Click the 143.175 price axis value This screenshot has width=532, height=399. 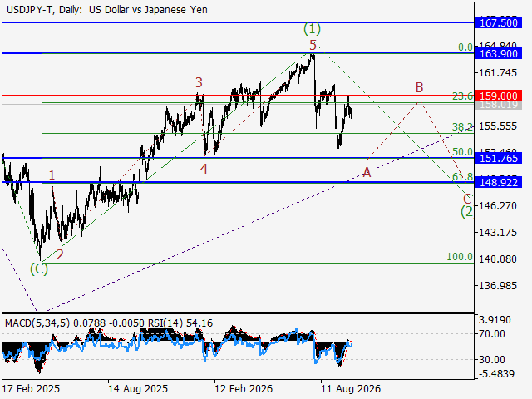click(x=498, y=233)
